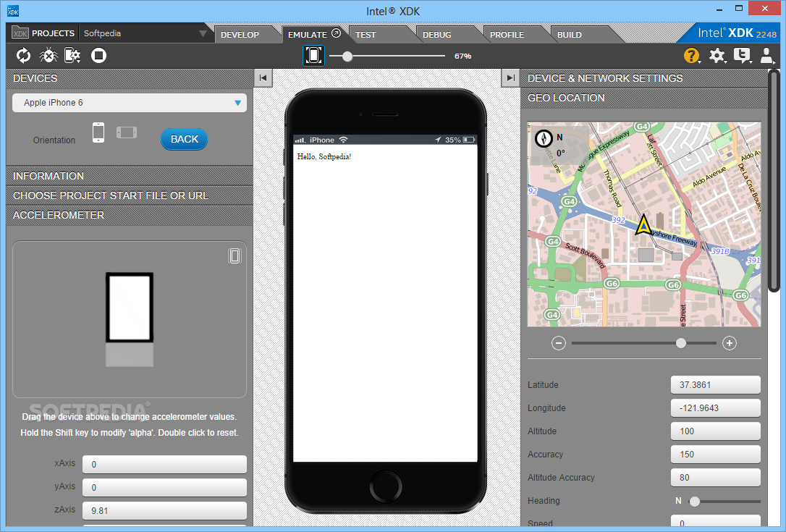786x532 pixels.
Task: Open the user account icon
Action: [766, 55]
